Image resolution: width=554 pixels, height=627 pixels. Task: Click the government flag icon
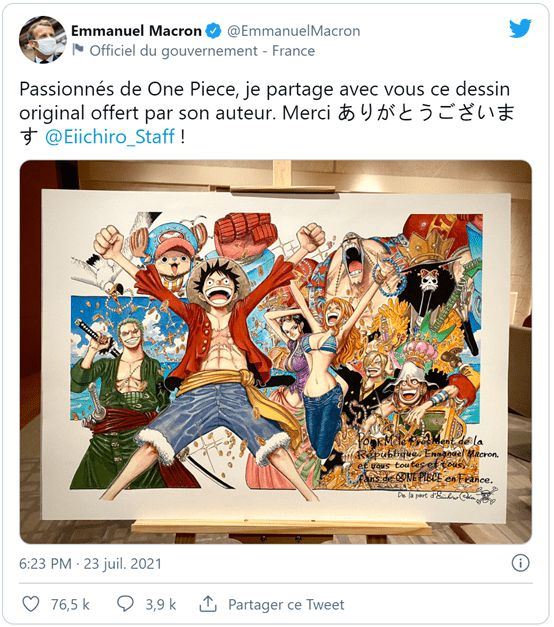tap(78, 50)
